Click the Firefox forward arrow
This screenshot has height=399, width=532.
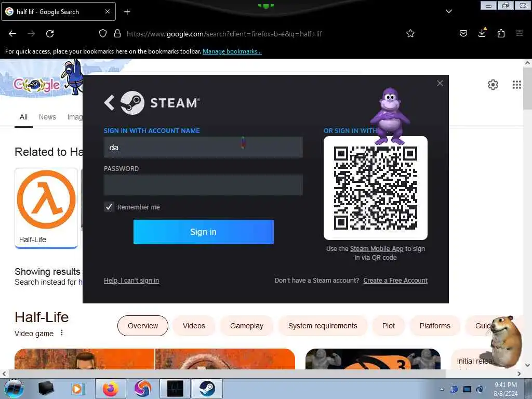coord(31,34)
